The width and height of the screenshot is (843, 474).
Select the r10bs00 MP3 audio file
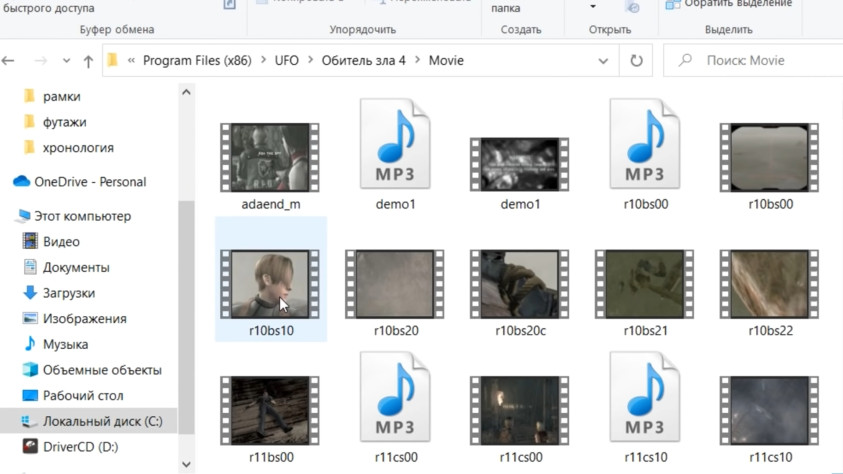point(645,155)
